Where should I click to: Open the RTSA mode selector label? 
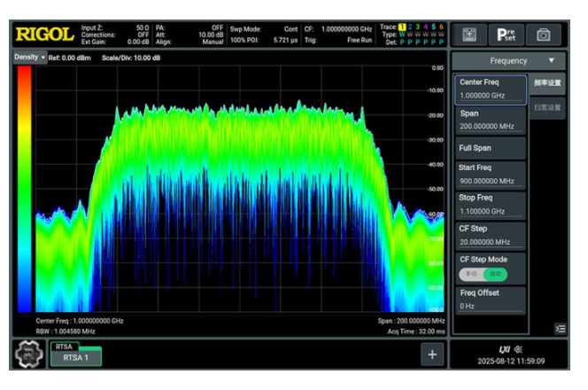[x=64, y=347]
